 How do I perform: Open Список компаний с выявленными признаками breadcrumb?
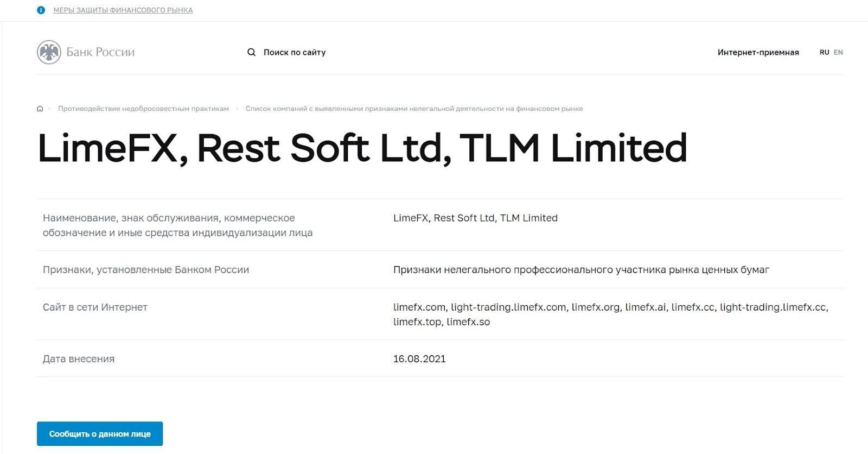coord(414,109)
